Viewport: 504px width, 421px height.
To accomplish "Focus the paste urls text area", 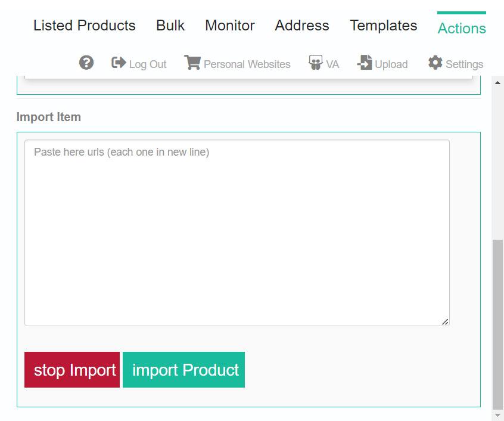I will pyautogui.click(x=237, y=233).
